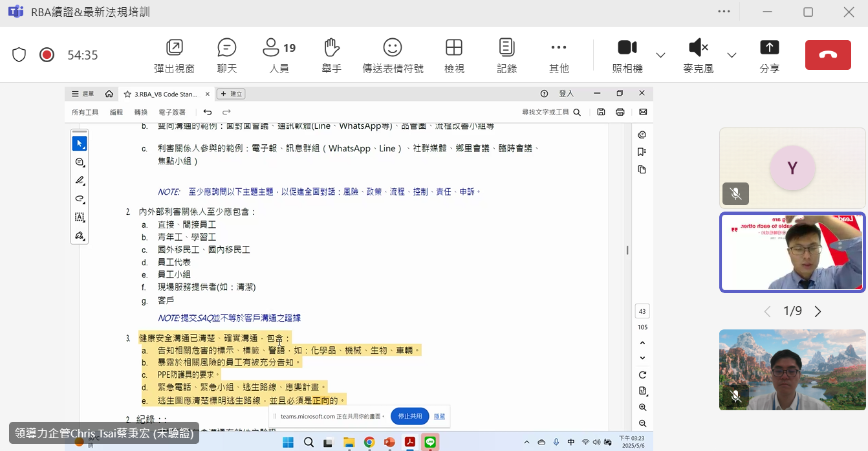Open the More (其他) options menu

point(558,55)
